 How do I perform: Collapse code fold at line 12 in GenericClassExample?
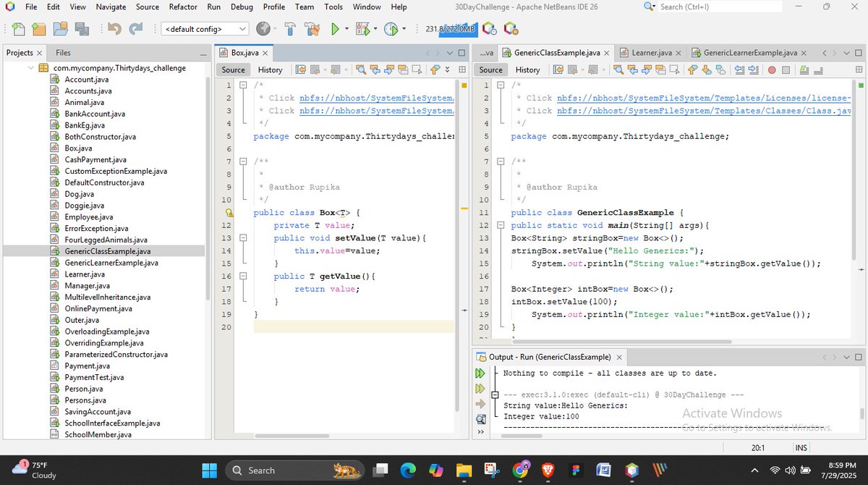point(501,226)
